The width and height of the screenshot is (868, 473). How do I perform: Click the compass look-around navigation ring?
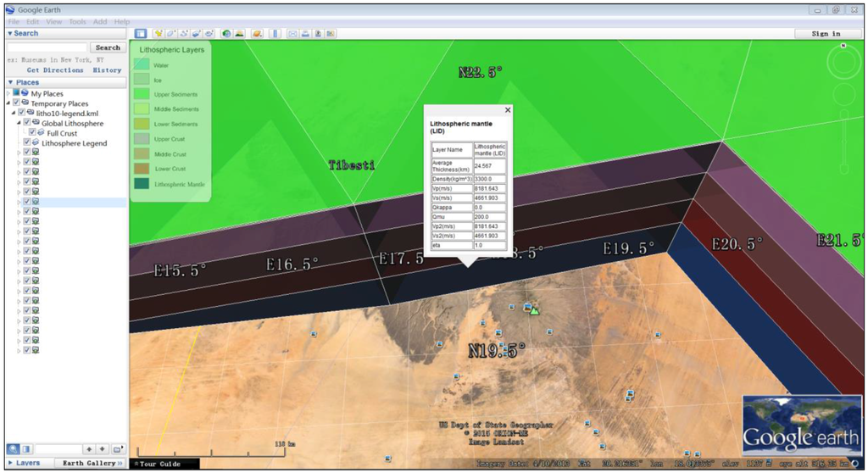(x=843, y=64)
